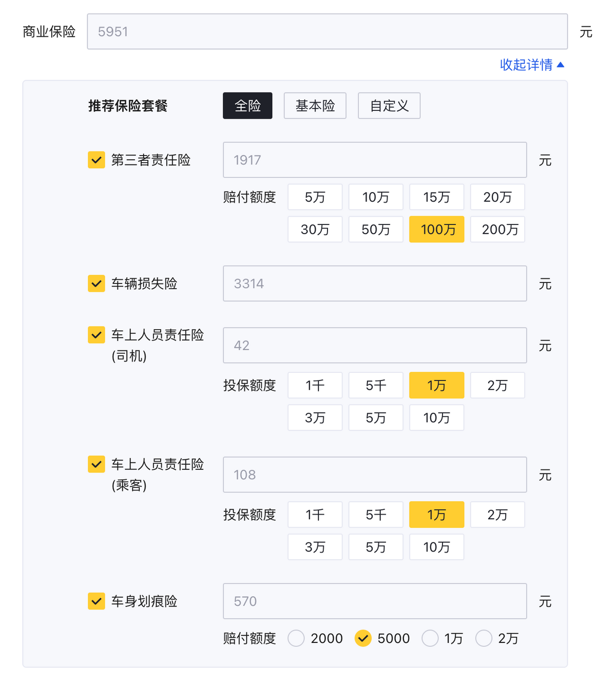
Task: Choose the 自定义 package option
Action: (x=389, y=106)
